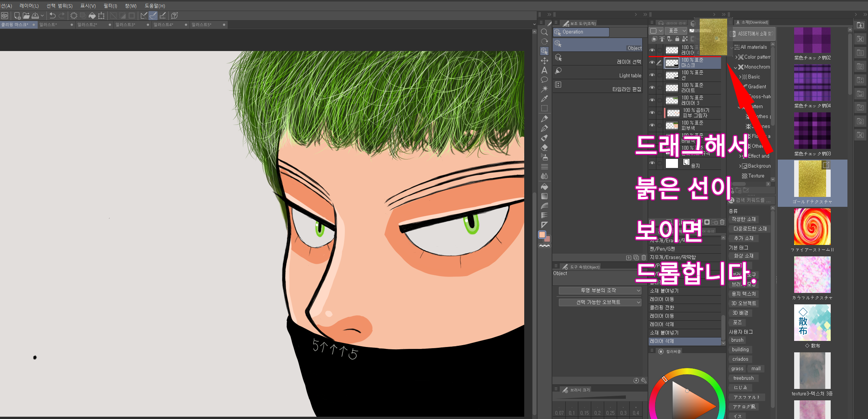The width and height of the screenshot is (868, 419).
Task: Toggle visibility of 피부 그림자 layer
Action: [x=652, y=113]
